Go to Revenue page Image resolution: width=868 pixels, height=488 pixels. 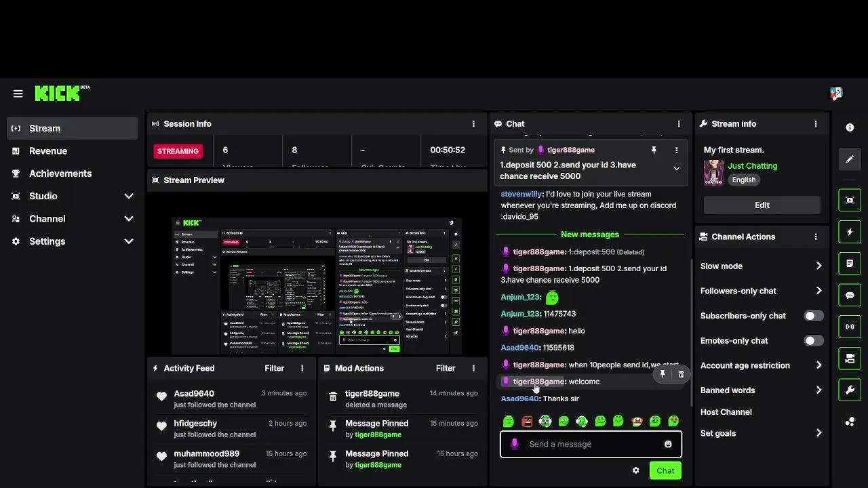point(73,151)
